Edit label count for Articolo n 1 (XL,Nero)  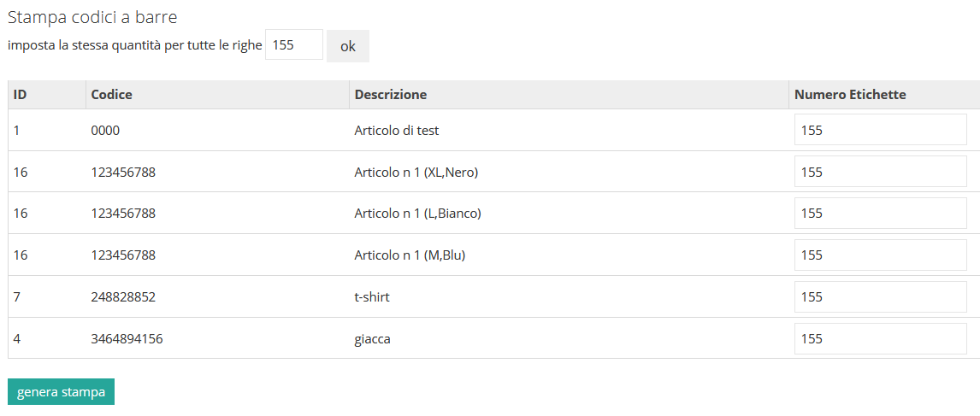pyautogui.click(x=880, y=171)
